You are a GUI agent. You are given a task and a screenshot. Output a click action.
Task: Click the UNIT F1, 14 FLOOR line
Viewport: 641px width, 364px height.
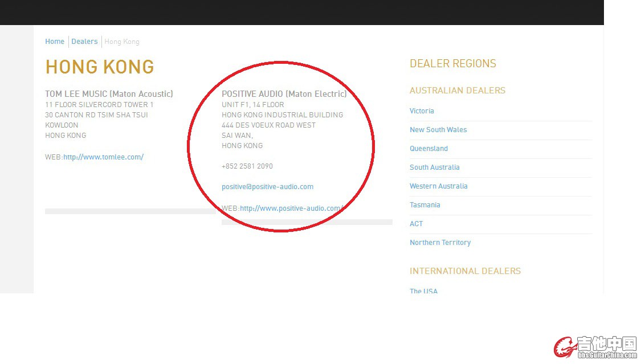pos(252,105)
